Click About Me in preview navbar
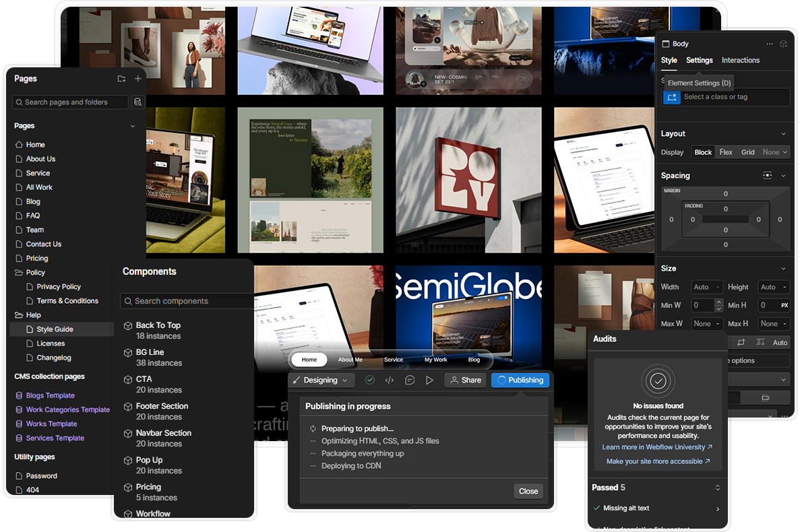 click(x=350, y=360)
